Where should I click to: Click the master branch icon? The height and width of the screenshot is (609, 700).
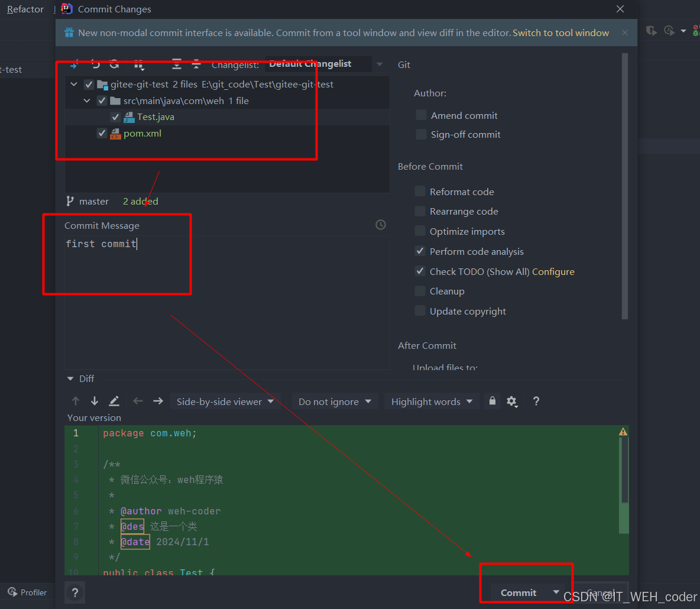coord(70,202)
